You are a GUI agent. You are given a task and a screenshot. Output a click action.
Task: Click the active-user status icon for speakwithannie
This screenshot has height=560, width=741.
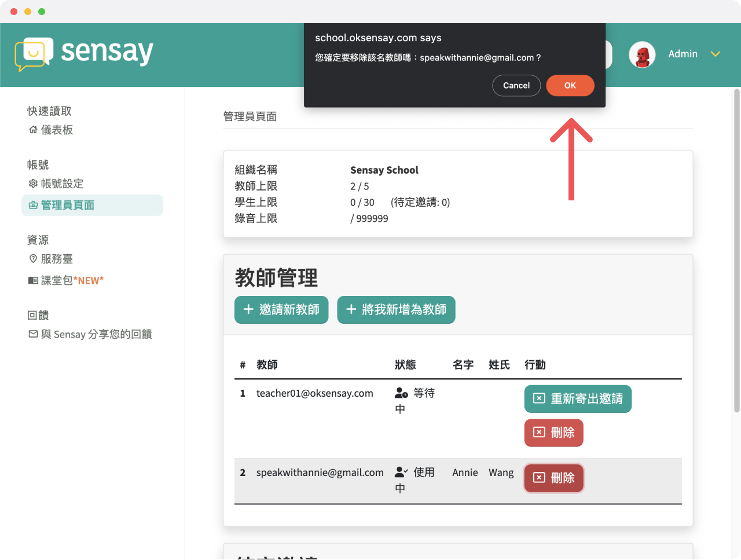(402, 473)
